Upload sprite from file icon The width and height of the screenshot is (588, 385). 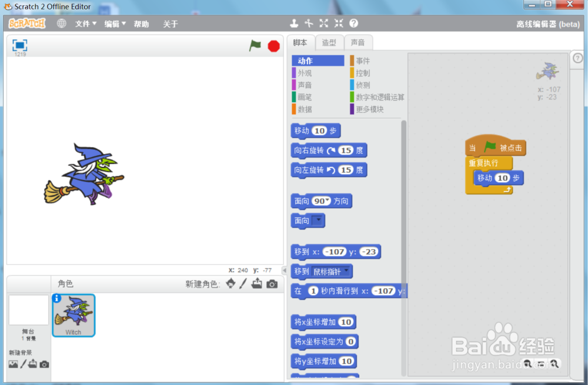pyautogui.click(x=257, y=284)
